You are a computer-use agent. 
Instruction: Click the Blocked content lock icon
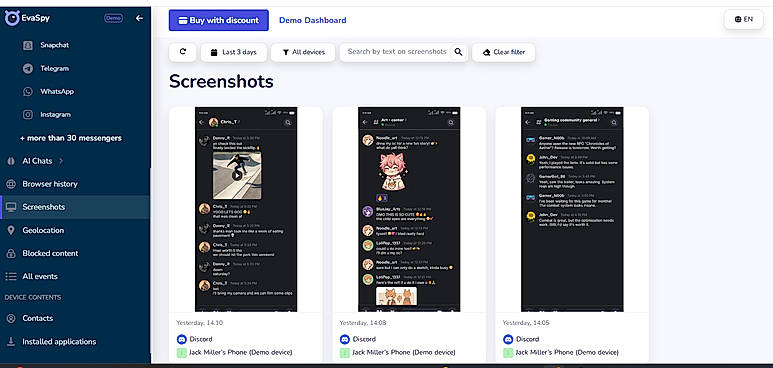(11, 254)
